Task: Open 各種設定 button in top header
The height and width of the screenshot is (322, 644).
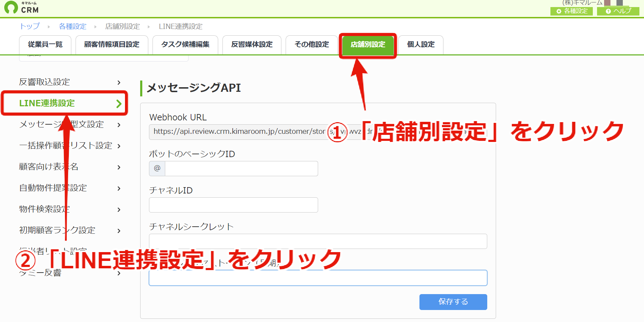Action: coord(572,11)
